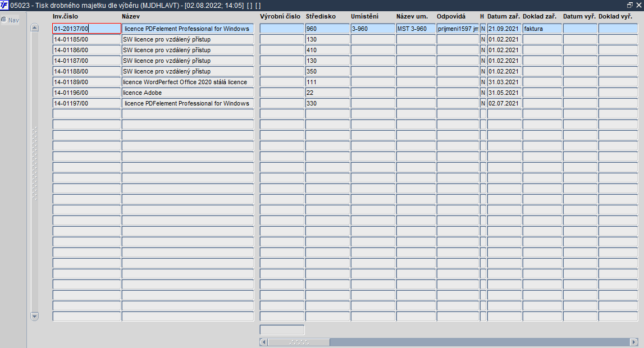Click Středisko value 111
This screenshot has width=644, height=348.
327,81
